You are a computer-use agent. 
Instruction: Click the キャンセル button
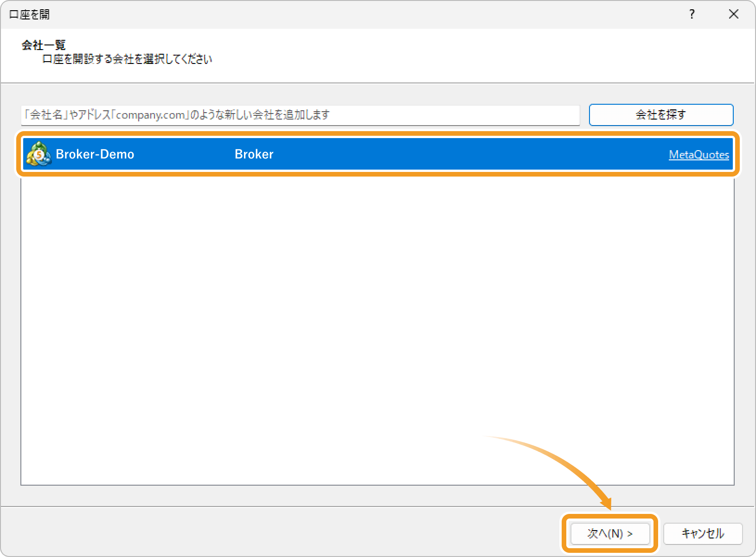[703, 534]
